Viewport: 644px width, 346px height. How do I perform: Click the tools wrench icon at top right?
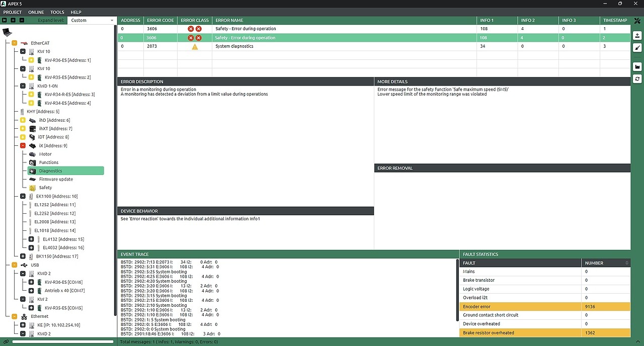(637, 21)
